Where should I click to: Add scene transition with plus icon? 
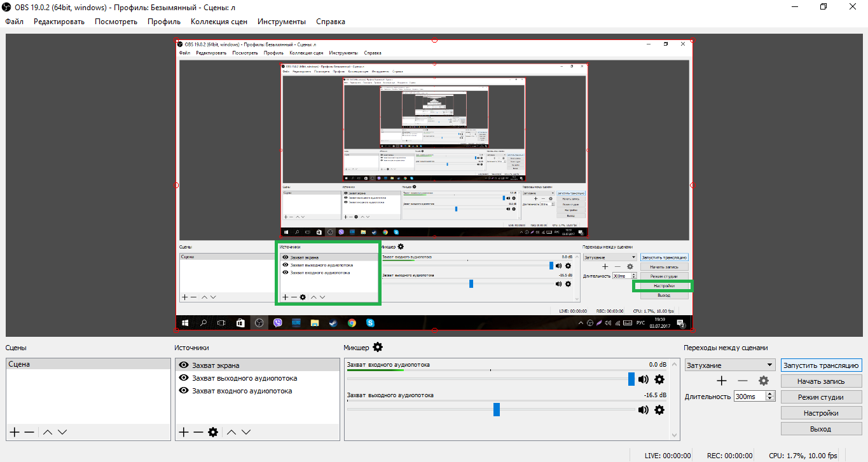coord(722,381)
